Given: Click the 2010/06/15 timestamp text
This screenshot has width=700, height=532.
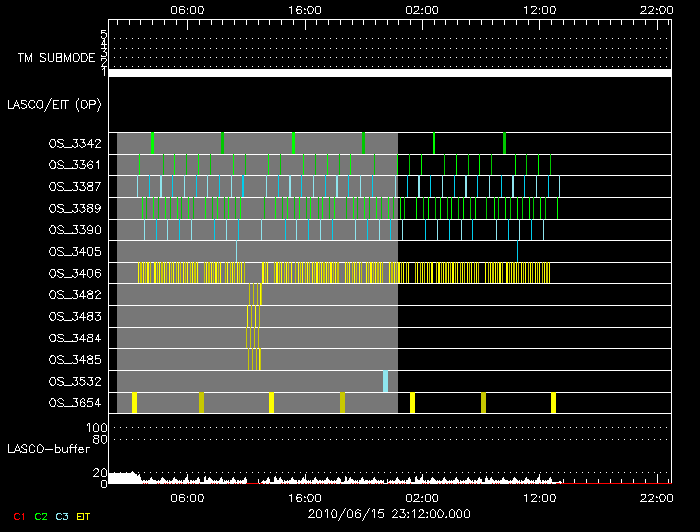Looking at the screenshot, I should (389, 513).
